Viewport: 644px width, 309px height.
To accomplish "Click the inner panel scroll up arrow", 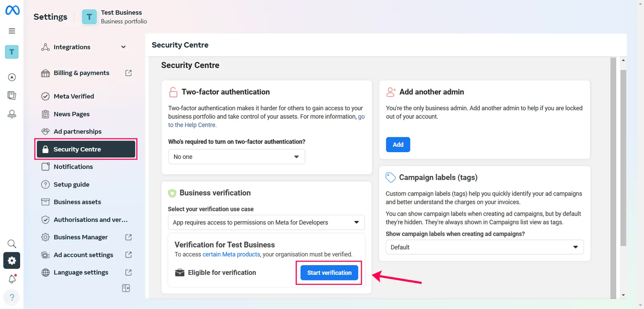I will (623, 60).
